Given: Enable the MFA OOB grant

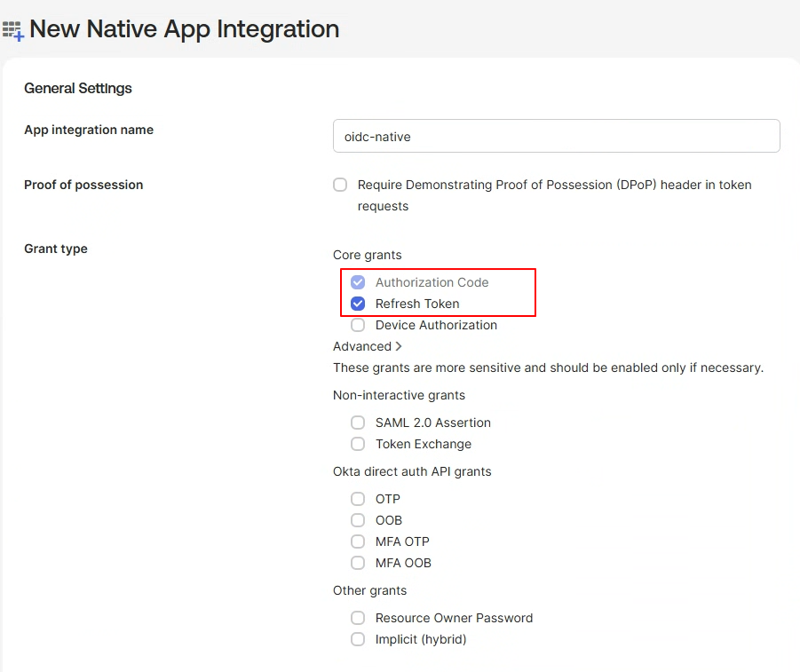Looking at the screenshot, I should point(358,563).
